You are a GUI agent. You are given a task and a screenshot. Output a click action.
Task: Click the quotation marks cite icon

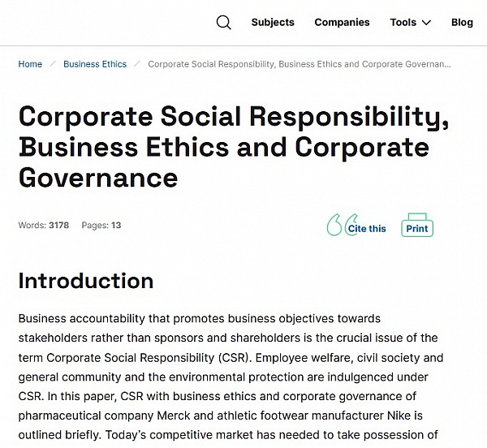tap(342, 225)
